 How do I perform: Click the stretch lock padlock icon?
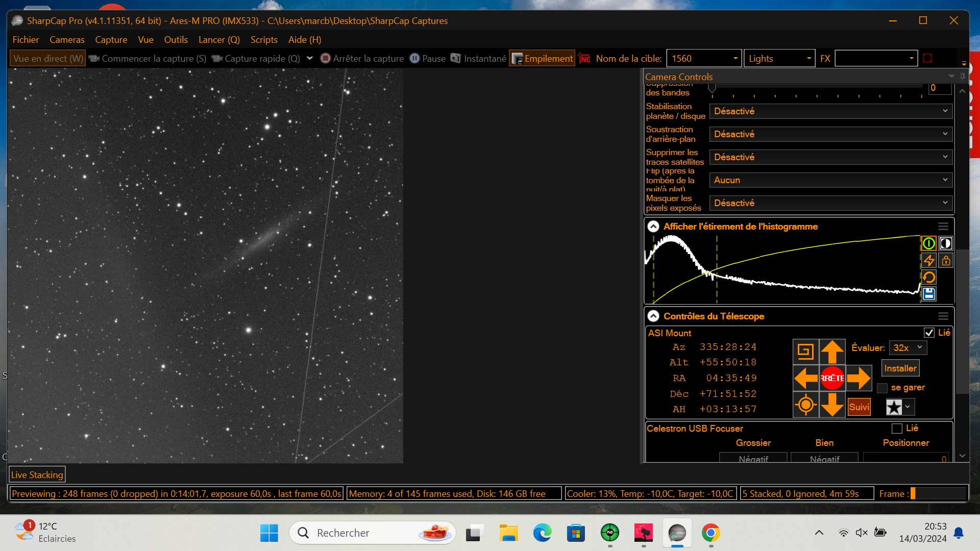(946, 260)
